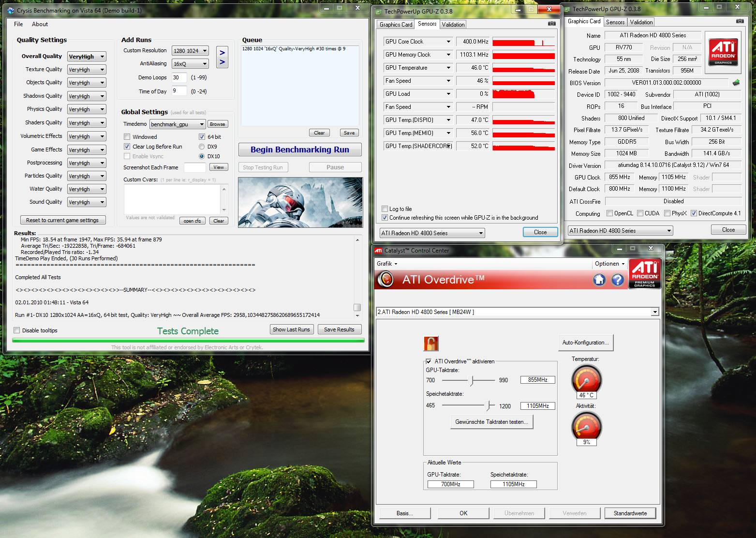Open AntiAliasing 16xQ dropdown
756x538 pixels.
(x=190, y=64)
